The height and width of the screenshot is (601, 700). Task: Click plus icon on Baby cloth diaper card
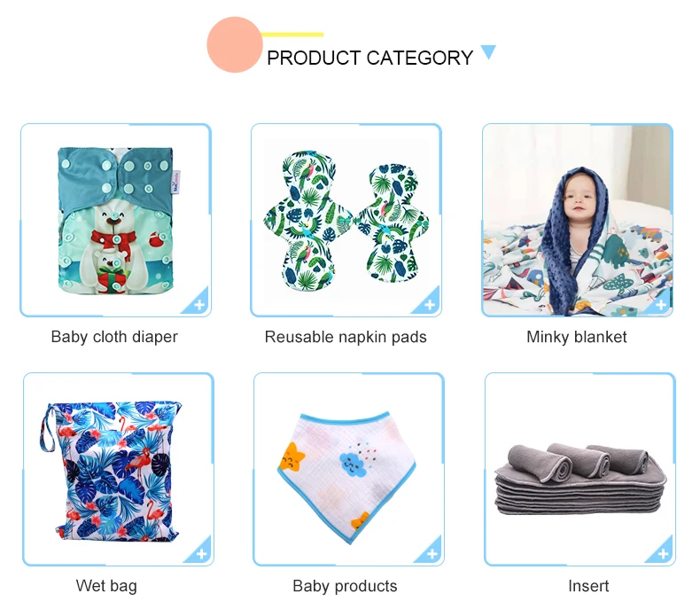tap(199, 305)
